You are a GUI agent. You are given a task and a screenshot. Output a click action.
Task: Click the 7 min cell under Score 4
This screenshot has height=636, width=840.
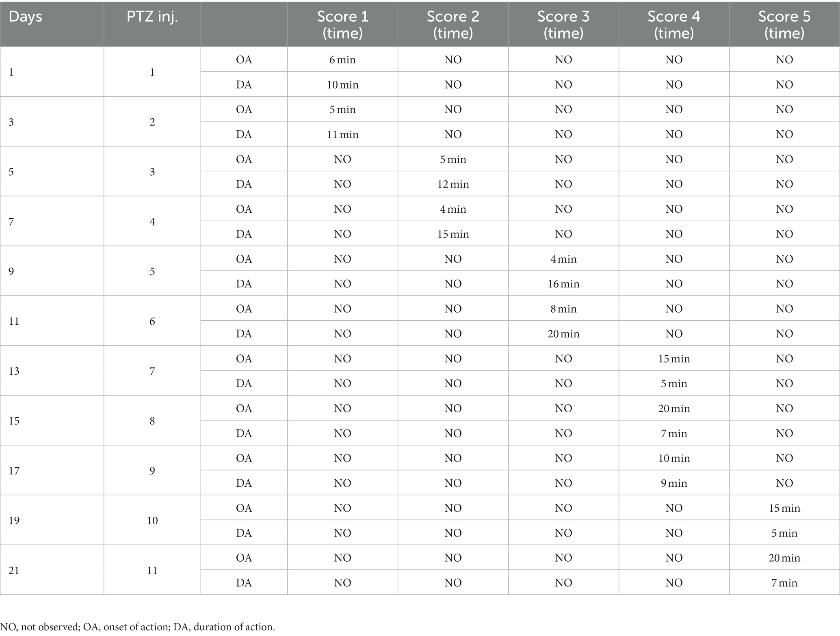point(674,433)
